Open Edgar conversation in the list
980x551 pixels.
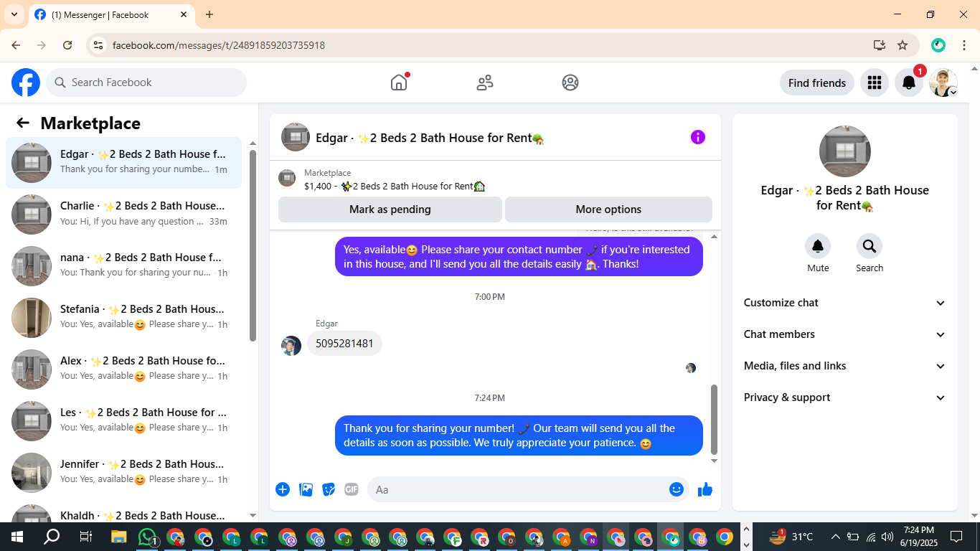tap(124, 163)
